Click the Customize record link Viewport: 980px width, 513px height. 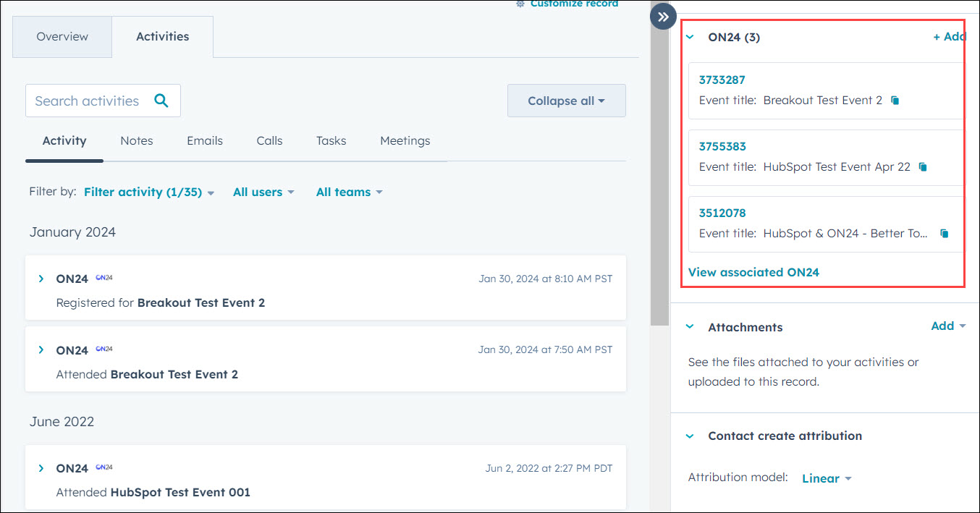coord(567,4)
